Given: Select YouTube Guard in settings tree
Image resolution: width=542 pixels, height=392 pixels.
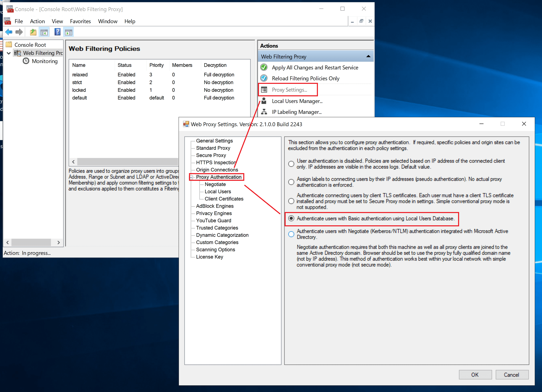Looking at the screenshot, I should tap(213, 221).
